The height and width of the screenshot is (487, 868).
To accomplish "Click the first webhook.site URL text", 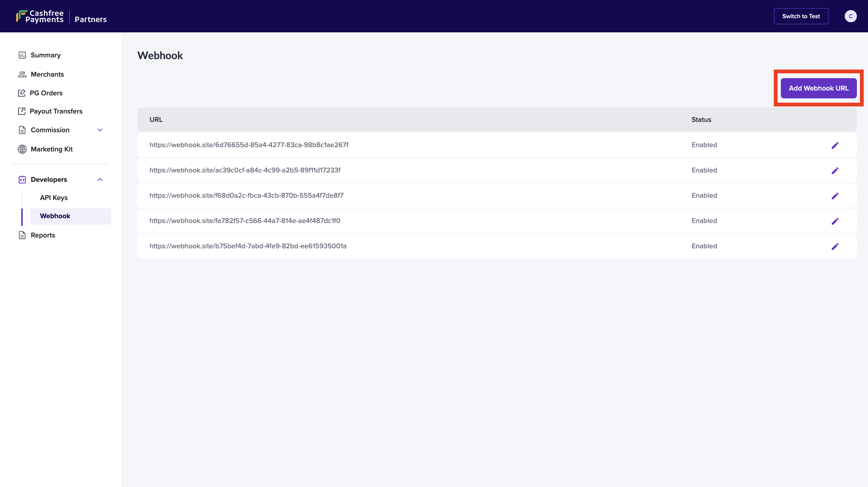I will click(249, 145).
